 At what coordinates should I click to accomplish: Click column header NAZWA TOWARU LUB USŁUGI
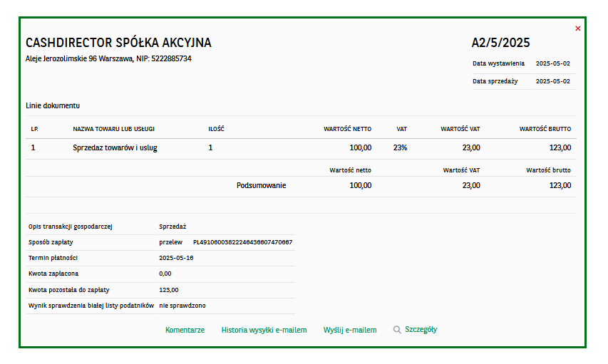(x=113, y=129)
